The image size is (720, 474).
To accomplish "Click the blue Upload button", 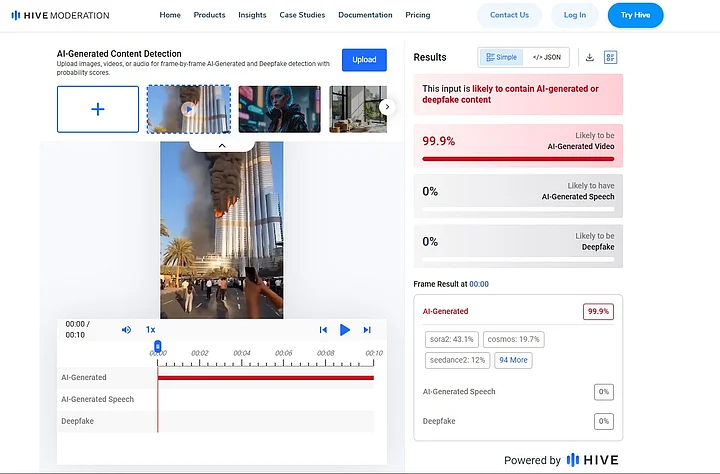I will pyautogui.click(x=364, y=59).
